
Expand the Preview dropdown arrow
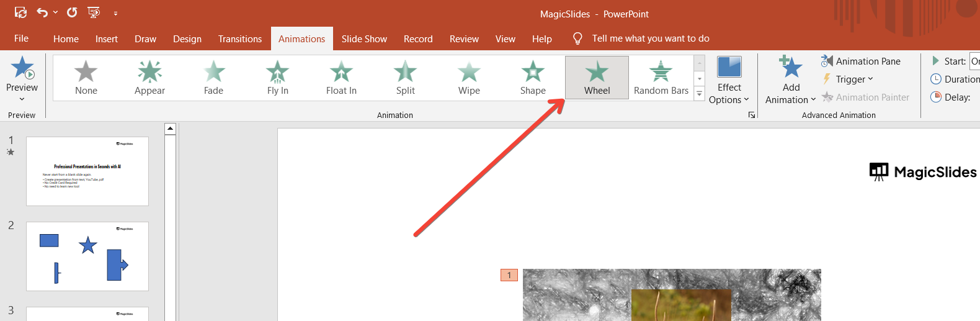pyautogui.click(x=22, y=99)
